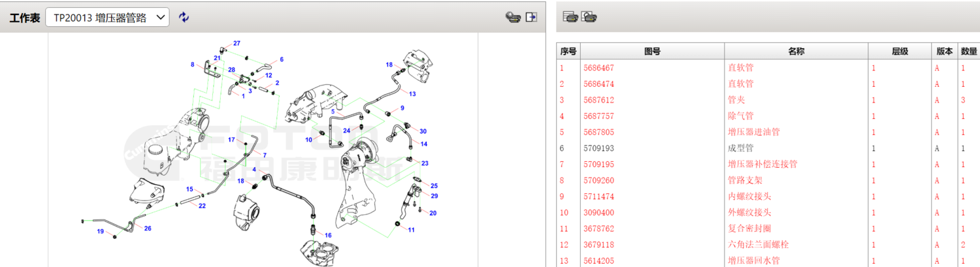Image resolution: width=980 pixels, height=267 pixels.
Task: Click the 名称 column header
Action: (x=795, y=52)
